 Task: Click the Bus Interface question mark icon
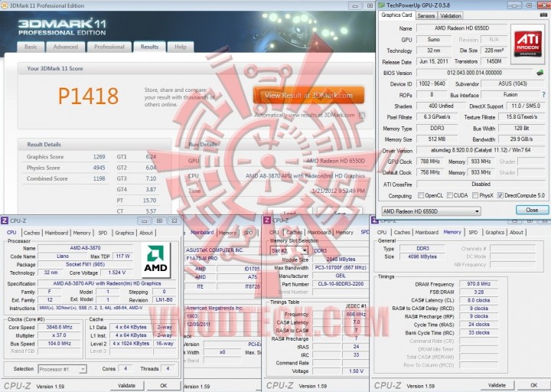click(543, 95)
